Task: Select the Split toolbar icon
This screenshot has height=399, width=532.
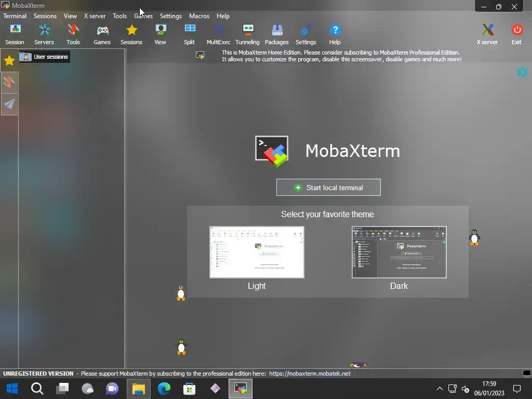Action: [189, 35]
